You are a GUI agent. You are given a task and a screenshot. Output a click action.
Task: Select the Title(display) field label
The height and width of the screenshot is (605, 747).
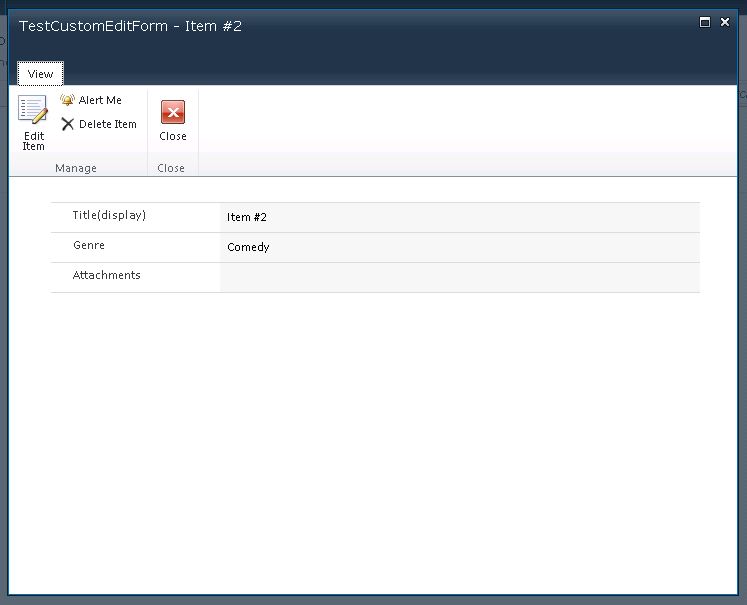(109, 216)
